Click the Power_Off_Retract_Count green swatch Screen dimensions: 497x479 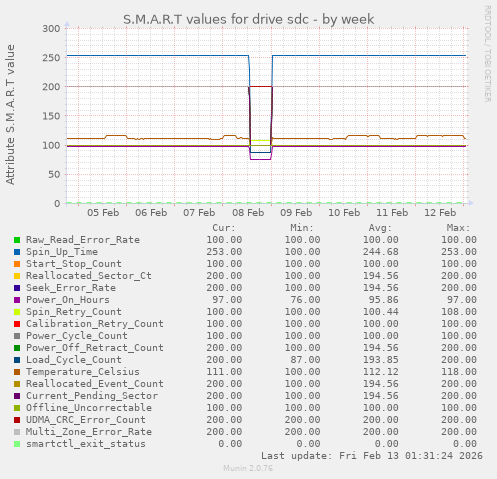[x=17, y=348]
